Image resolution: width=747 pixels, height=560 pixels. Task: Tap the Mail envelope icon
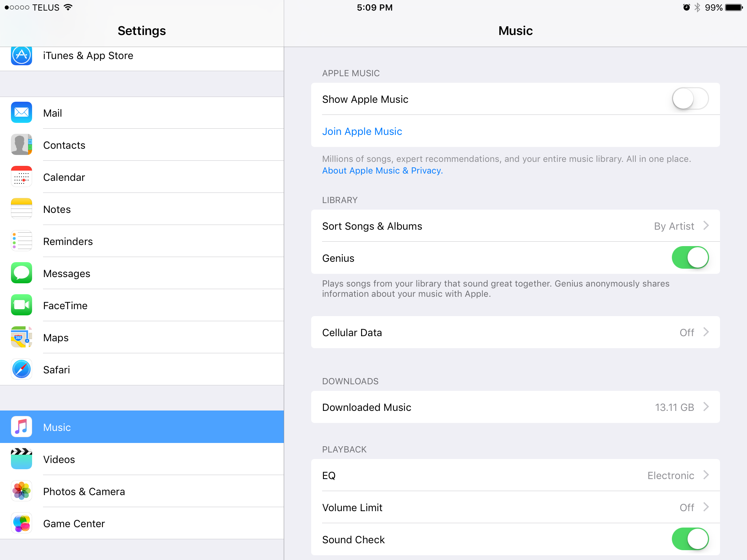coord(22,113)
